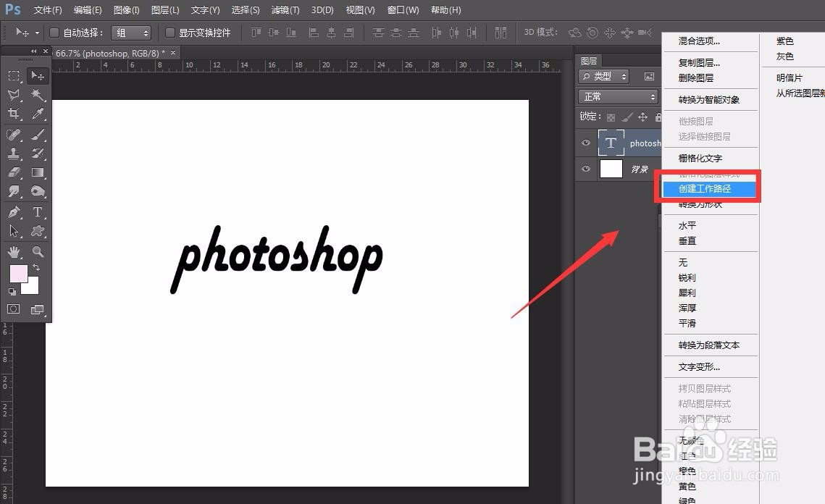Select the Magic Wand tool
The width and height of the screenshot is (825, 504).
[x=38, y=95]
